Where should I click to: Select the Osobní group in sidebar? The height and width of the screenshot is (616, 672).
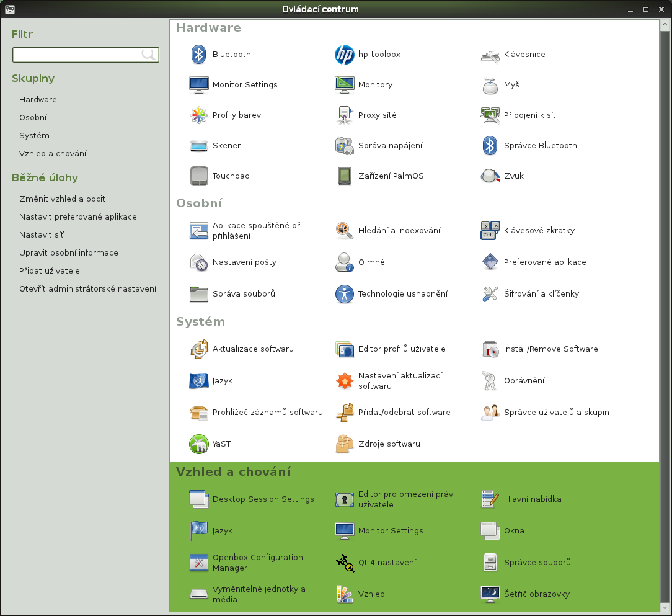(x=33, y=117)
